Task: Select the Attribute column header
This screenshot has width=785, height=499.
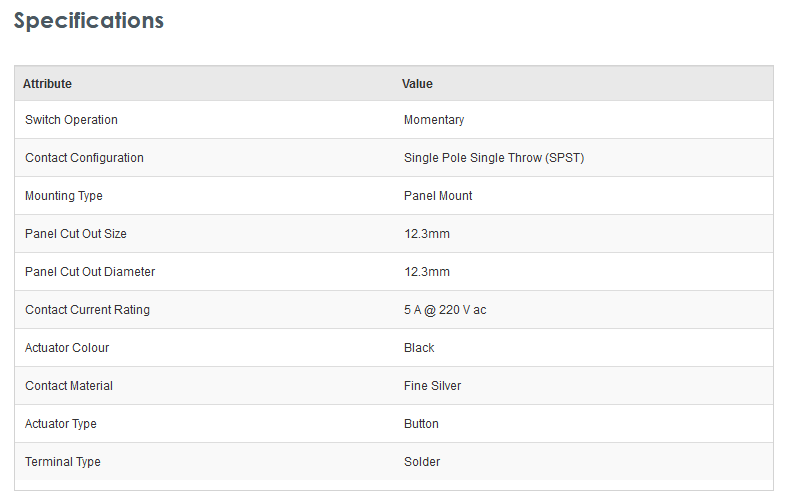Action: click(48, 84)
